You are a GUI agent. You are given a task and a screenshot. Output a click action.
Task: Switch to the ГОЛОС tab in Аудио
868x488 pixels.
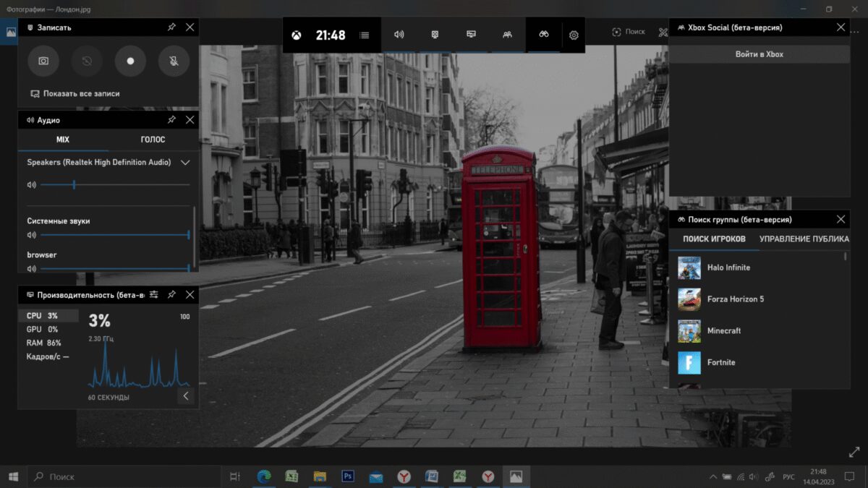pyautogui.click(x=154, y=140)
